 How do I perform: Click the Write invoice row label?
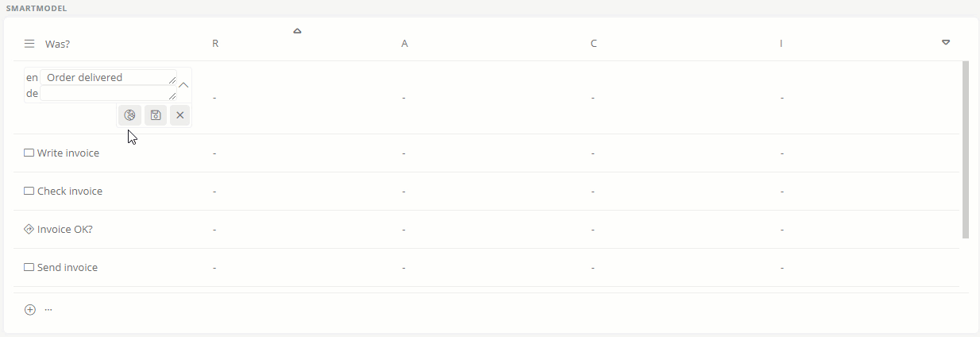pos(68,153)
